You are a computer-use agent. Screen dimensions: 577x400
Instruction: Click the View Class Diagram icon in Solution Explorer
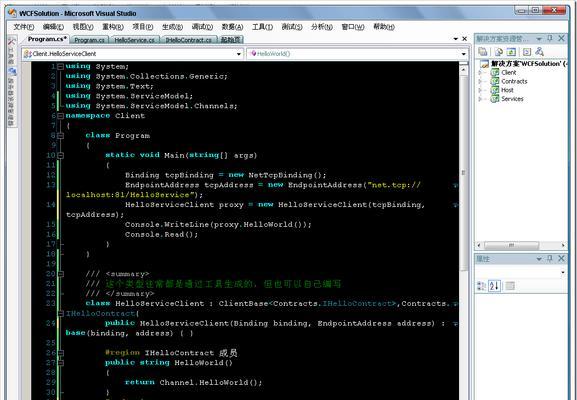tap(539, 52)
